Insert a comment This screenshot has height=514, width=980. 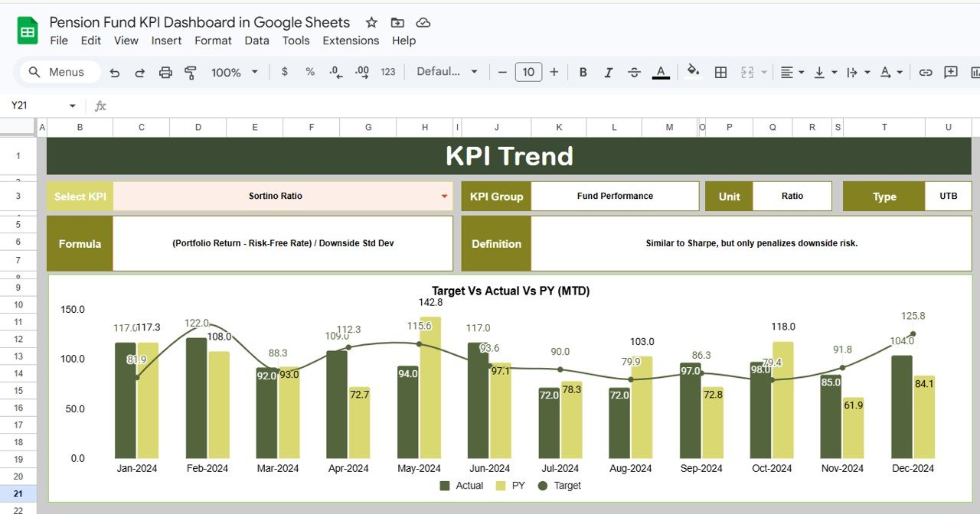pyautogui.click(x=950, y=72)
